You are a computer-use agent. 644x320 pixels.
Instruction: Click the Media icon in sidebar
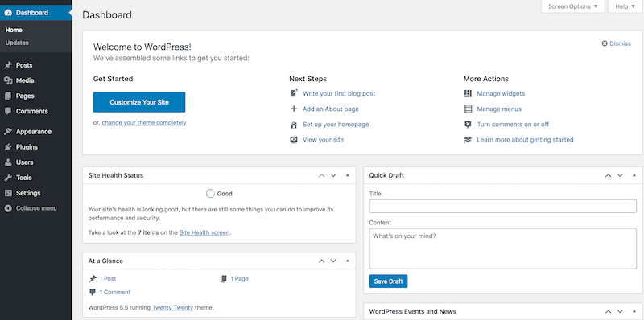[x=8, y=80]
